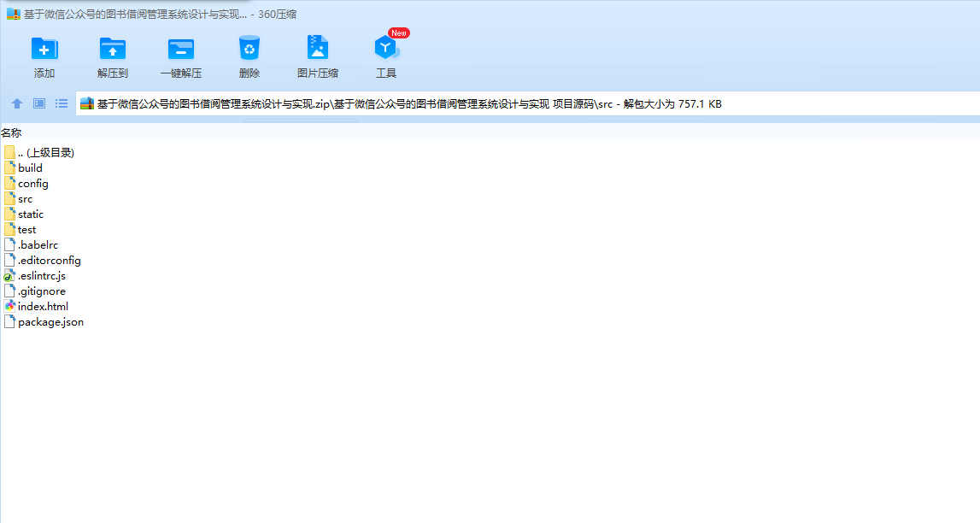The width and height of the screenshot is (980, 523).
Task: Select the .eslintrc.js file
Action: click(34, 275)
